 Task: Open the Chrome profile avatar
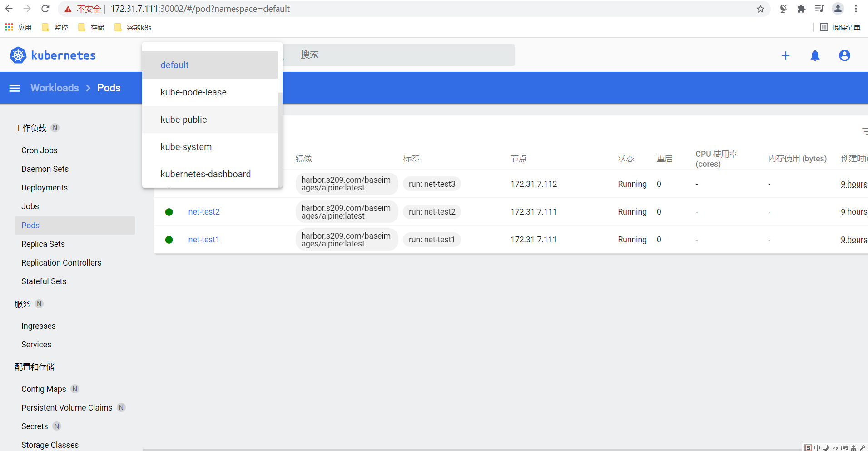838,9
